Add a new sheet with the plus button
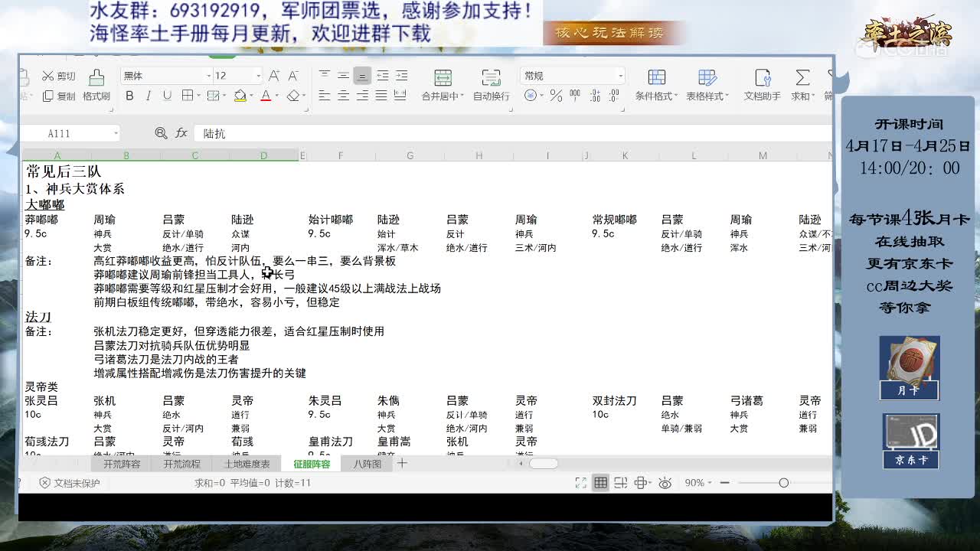This screenshot has width=980, height=551. point(402,463)
